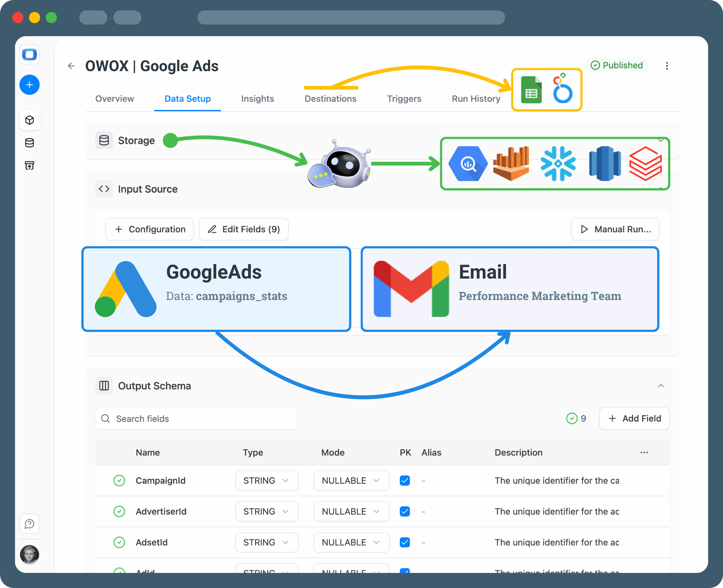Viewport: 723px width, 588px height.
Task: Open the database panel in the sidebar
Action: (29, 143)
